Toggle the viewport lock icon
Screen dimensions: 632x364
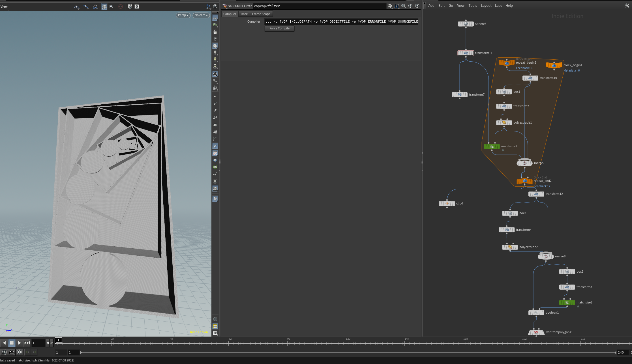pyautogui.click(x=215, y=32)
